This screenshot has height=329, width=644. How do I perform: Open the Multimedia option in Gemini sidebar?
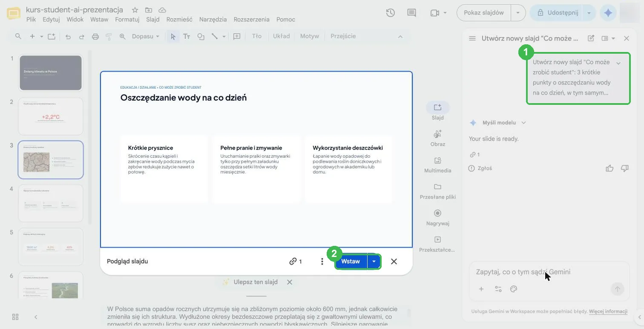pos(437,165)
